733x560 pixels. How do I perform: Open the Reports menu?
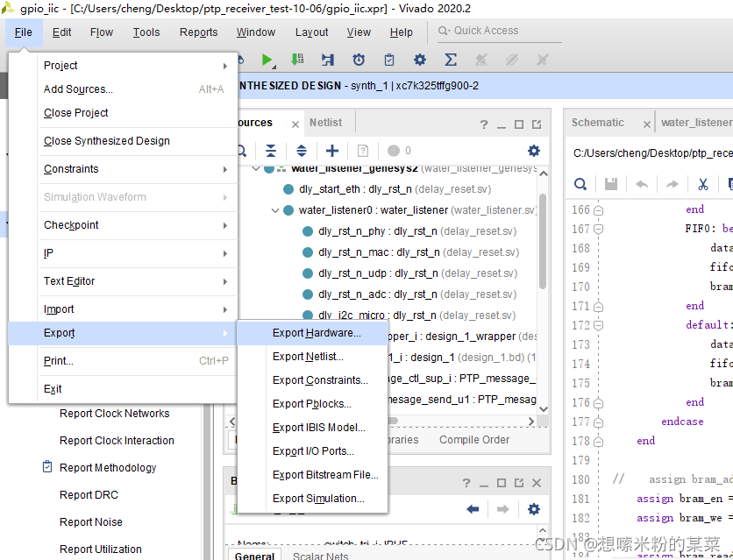[199, 32]
